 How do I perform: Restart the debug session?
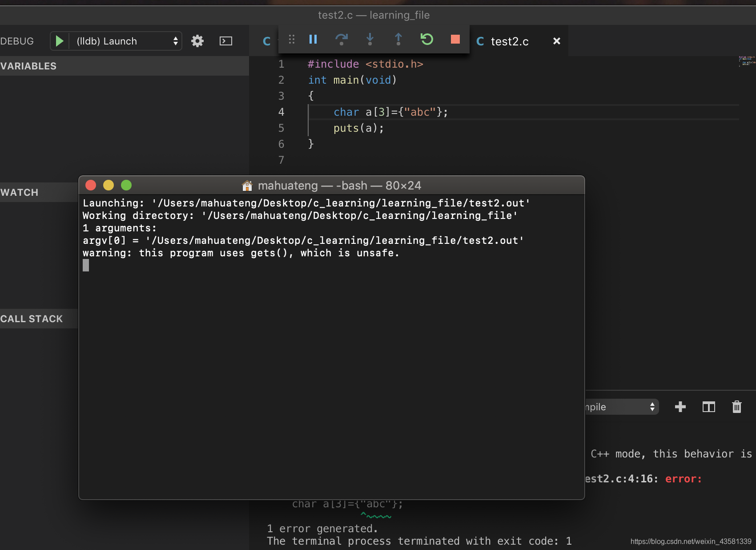coord(427,40)
